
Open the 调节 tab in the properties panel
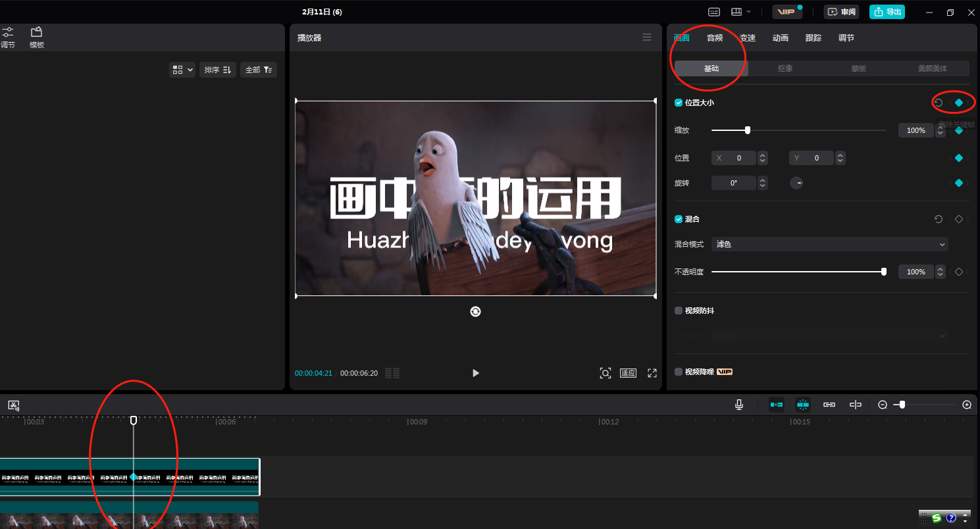(846, 38)
